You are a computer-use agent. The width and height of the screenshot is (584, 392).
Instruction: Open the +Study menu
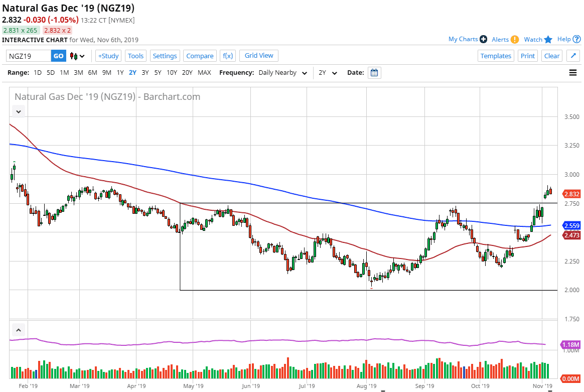[108, 56]
